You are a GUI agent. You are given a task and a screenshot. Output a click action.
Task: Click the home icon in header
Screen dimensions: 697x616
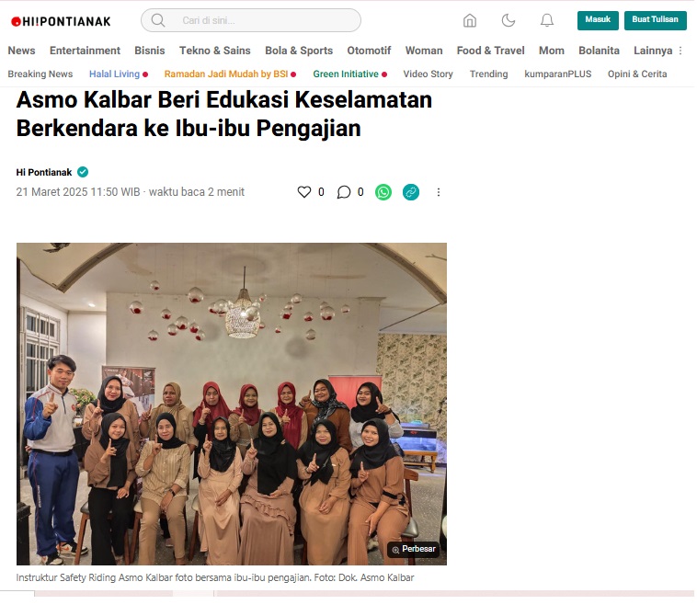(x=469, y=20)
